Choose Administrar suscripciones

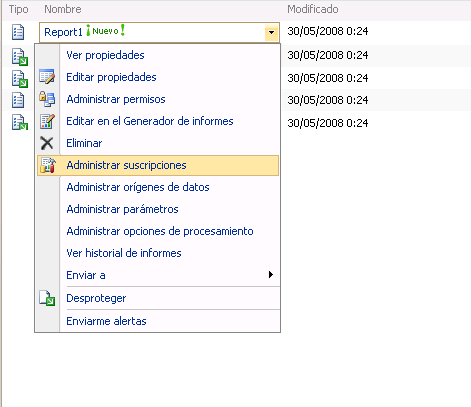126,165
